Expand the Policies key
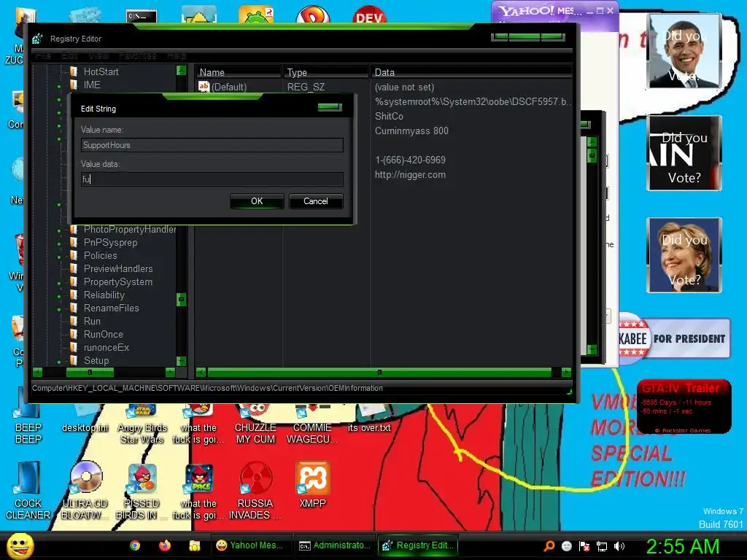This screenshot has height=560, width=747. click(x=59, y=257)
